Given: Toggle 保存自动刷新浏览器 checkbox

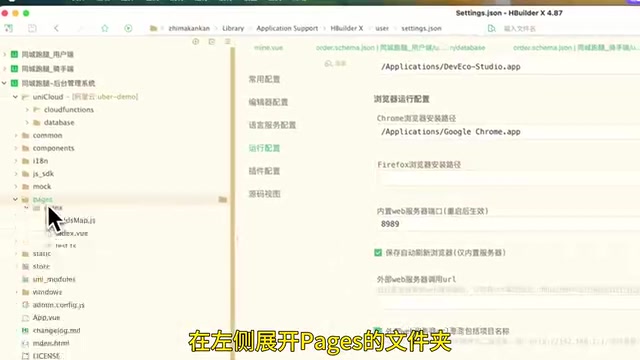Looking at the screenshot, I should click(x=378, y=253).
